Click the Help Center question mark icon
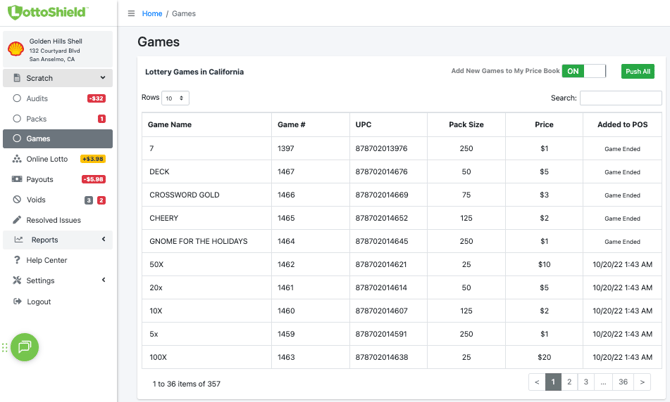 pyautogui.click(x=17, y=260)
